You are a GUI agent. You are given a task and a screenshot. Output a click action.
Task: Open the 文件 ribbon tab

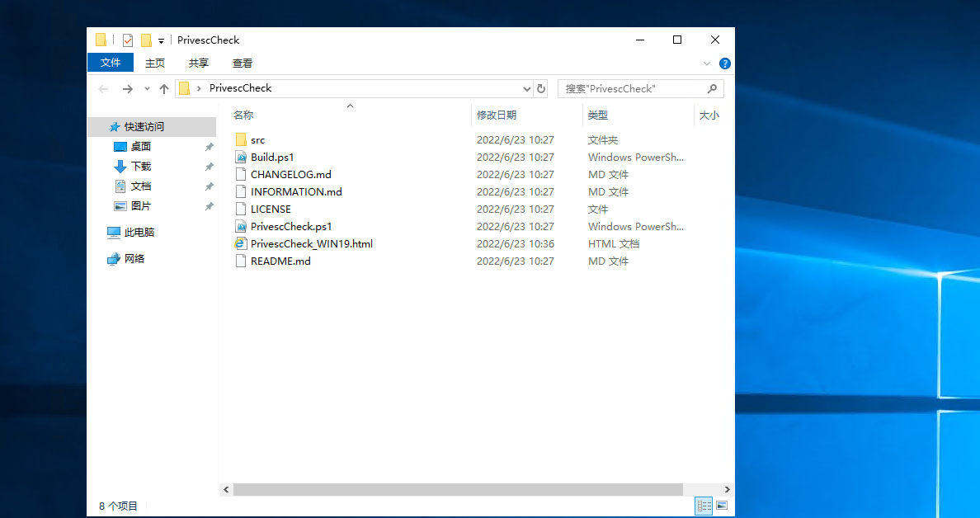[111, 63]
